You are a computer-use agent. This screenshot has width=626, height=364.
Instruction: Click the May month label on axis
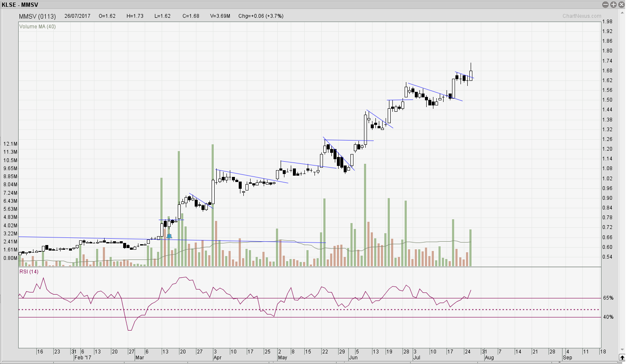pyautogui.click(x=283, y=358)
